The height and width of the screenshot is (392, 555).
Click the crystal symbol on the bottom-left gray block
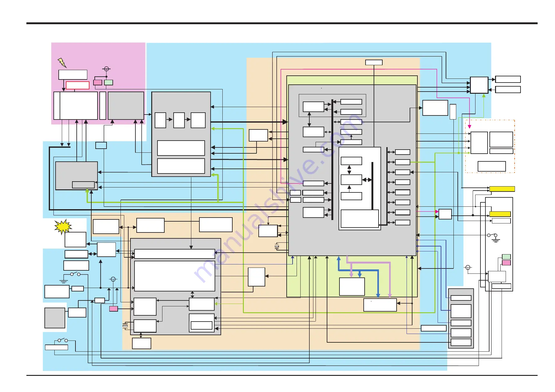[125, 326]
